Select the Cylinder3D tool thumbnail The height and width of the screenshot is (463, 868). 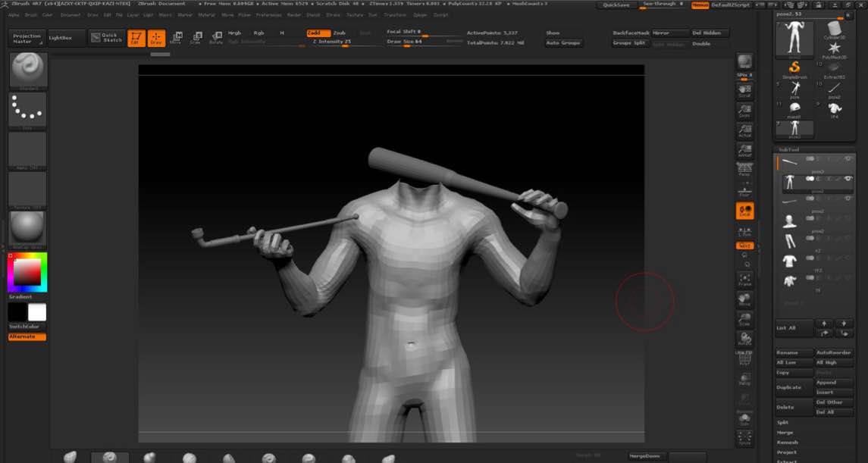[834, 30]
